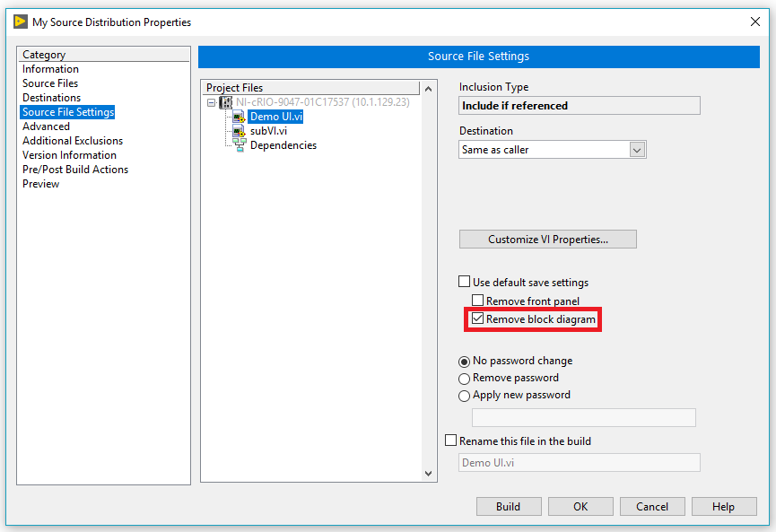Check the Remove front panel option
Image resolution: width=776 pixels, height=532 pixels.
pyautogui.click(x=478, y=301)
